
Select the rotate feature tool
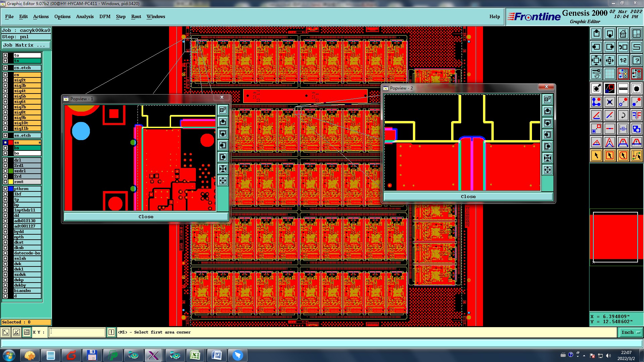[623, 116]
